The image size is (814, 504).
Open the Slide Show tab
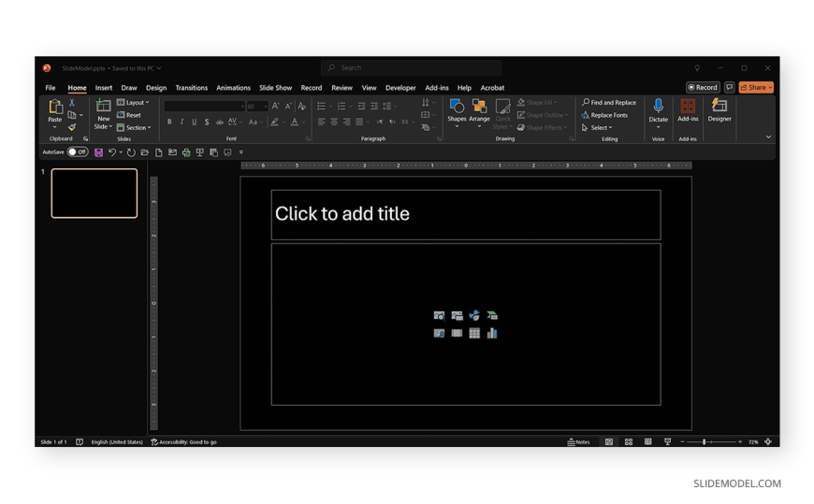click(x=275, y=88)
